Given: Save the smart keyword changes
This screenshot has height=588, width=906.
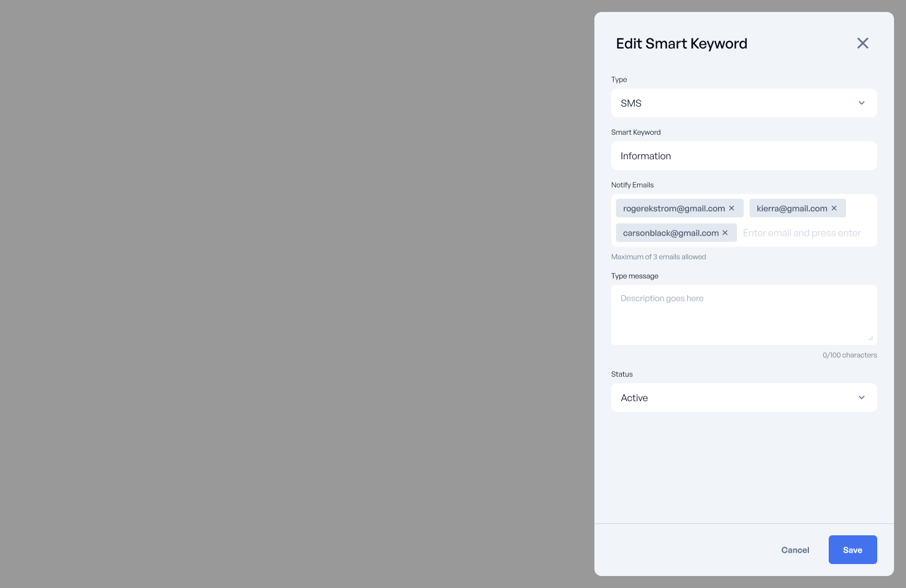Looking at the screenshot, I should click(x=852, y=550).
